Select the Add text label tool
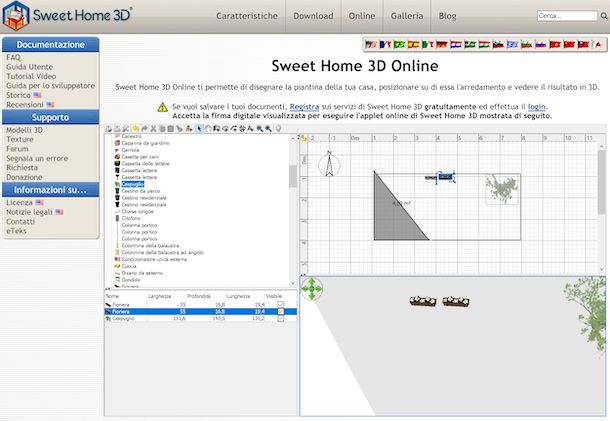 [x=251, y=128]
